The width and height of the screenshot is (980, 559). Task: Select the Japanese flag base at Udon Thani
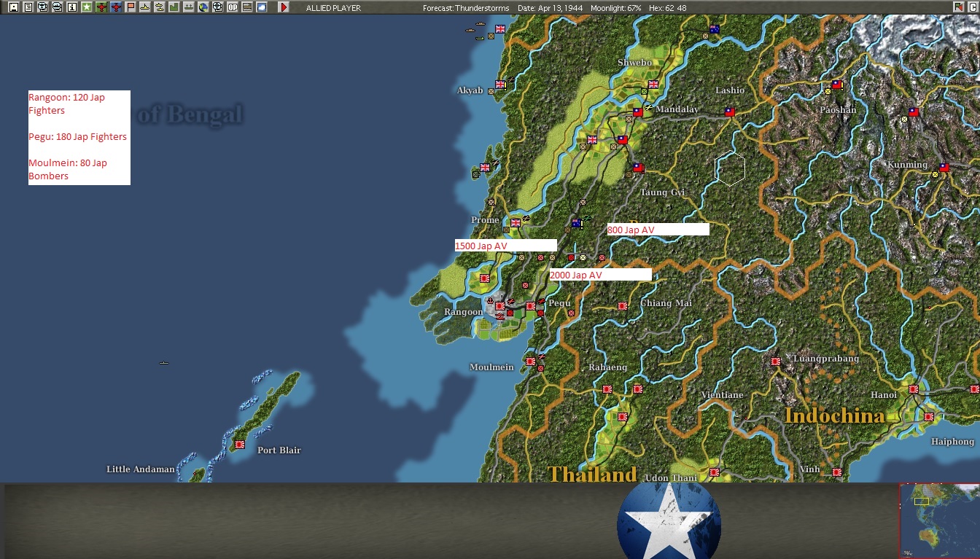pyautogui.click(x=715, y=472)
